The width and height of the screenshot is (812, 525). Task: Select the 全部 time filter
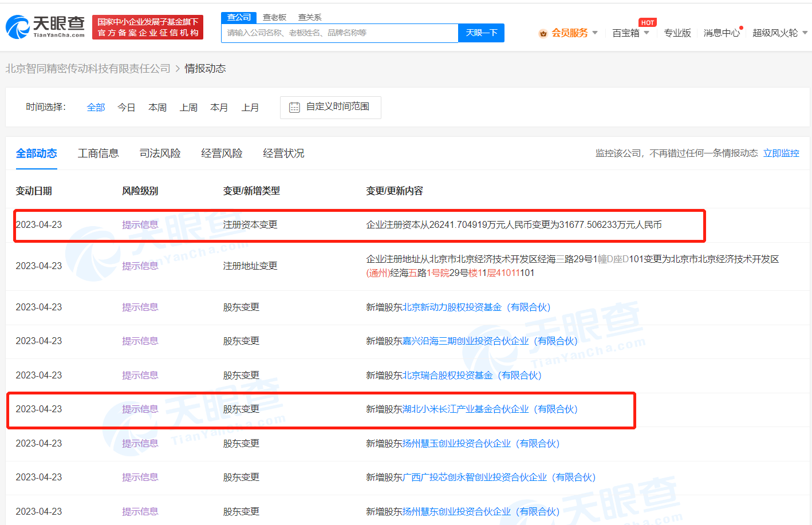[96, 107]
